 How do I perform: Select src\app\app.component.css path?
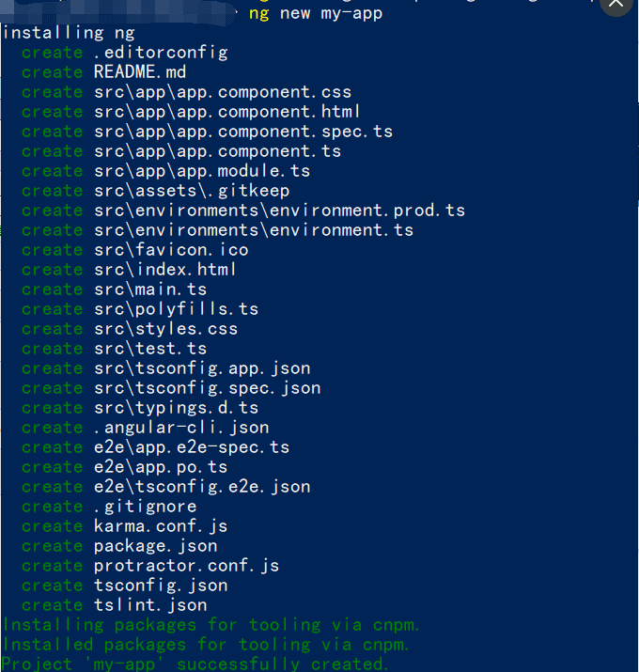pos(223,92)
